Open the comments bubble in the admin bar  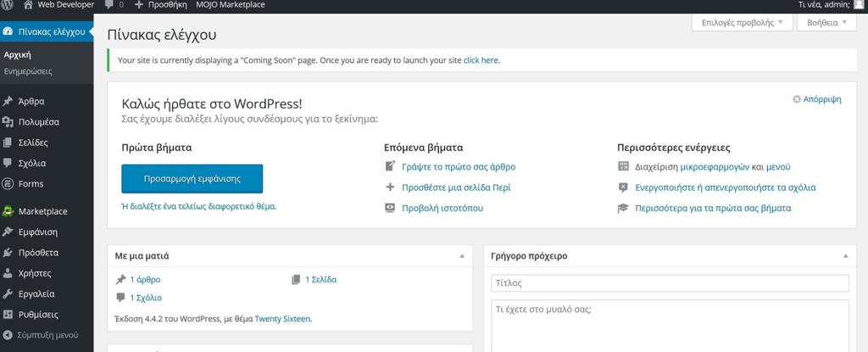coord(109,5)
